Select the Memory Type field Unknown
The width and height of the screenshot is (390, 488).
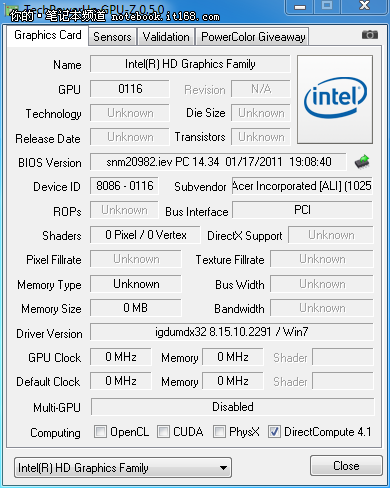click(136, 284)
